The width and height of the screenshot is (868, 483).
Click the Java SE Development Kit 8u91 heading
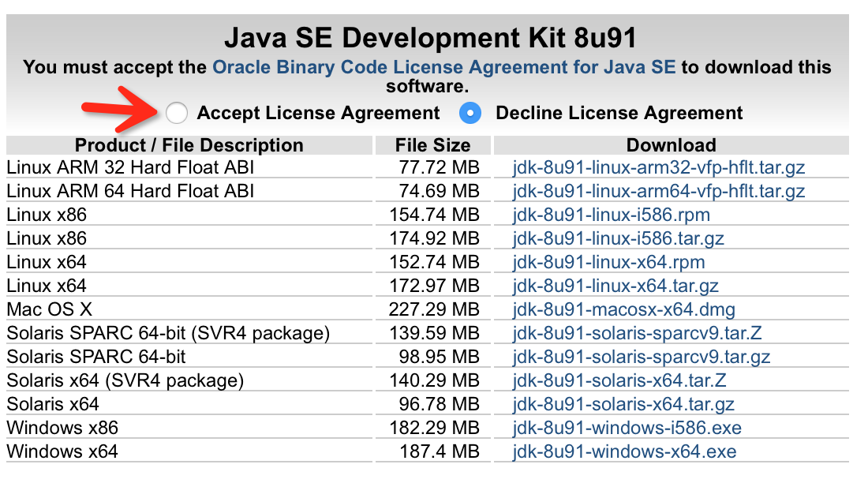[x=430, y=37]
